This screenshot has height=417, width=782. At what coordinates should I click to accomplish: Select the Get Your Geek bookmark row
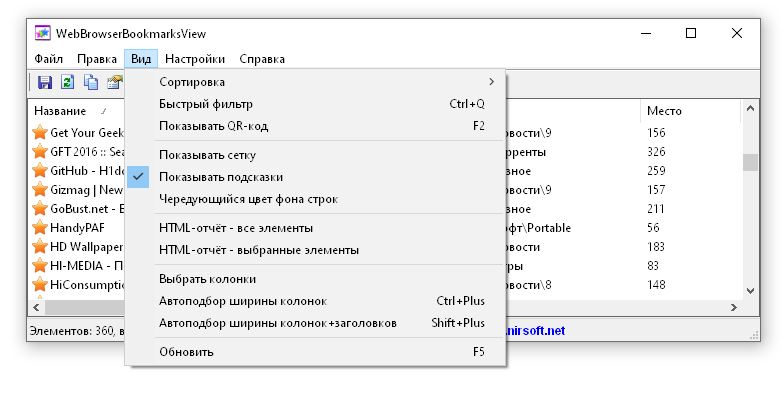pos(87,133)
